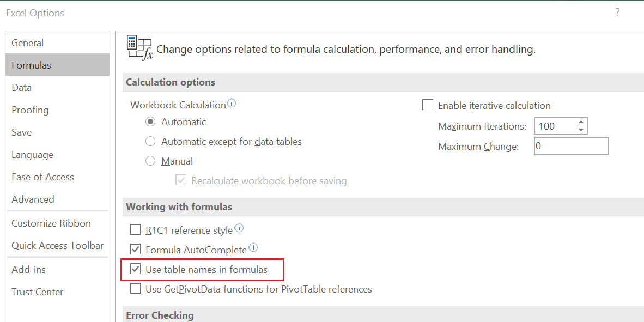Image resolution: width=644 pixels, height=322 pixels.
Task: Check Use GetPivotData functions option
Action: pos(135,289)
